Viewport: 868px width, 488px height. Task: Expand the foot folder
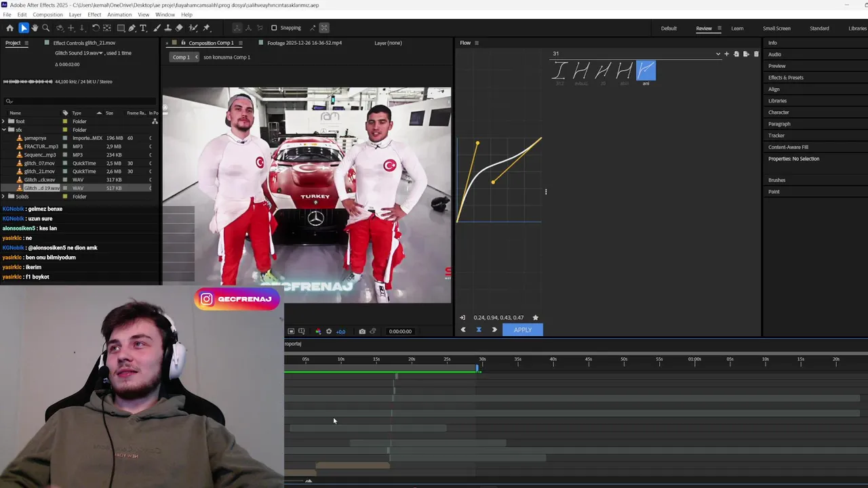click(x=3, y=121)
